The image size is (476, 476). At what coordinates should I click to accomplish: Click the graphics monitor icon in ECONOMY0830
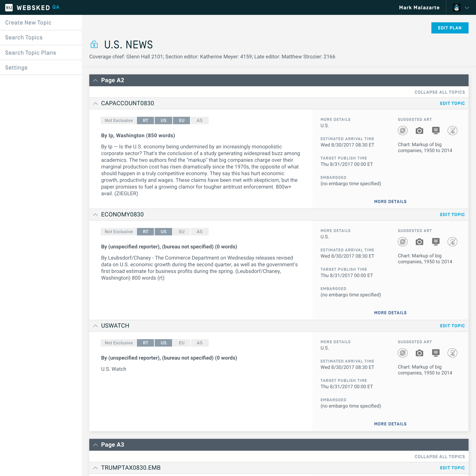click(436, 242)
